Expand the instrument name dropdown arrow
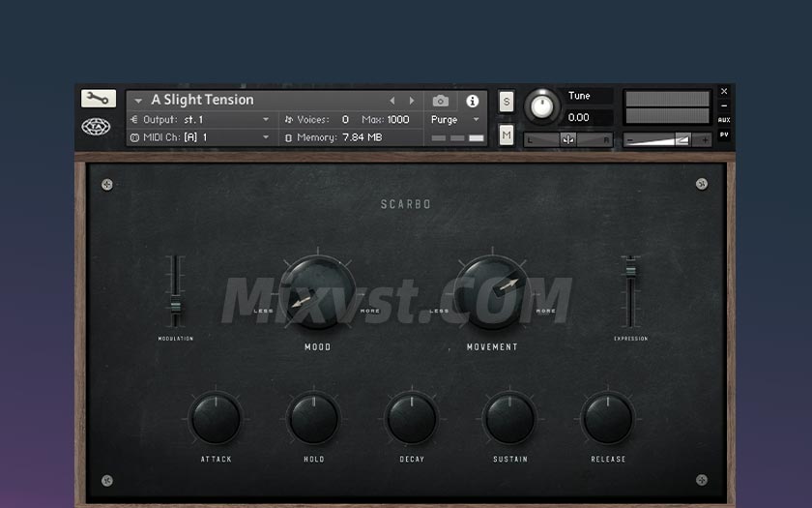812x508 pixels. pyautogui.click(x=138, y=101)
